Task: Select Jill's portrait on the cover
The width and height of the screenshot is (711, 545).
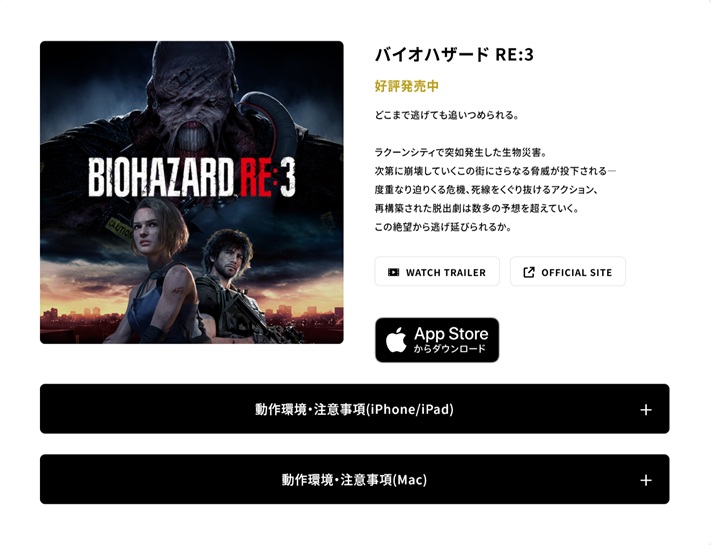Action: pyautogui.click(x=159, y=234)
